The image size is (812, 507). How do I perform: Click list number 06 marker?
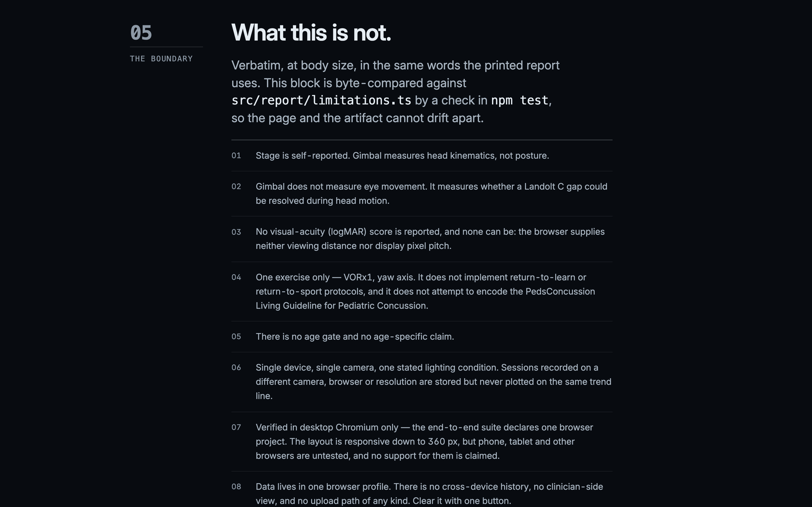pos(236,368)
